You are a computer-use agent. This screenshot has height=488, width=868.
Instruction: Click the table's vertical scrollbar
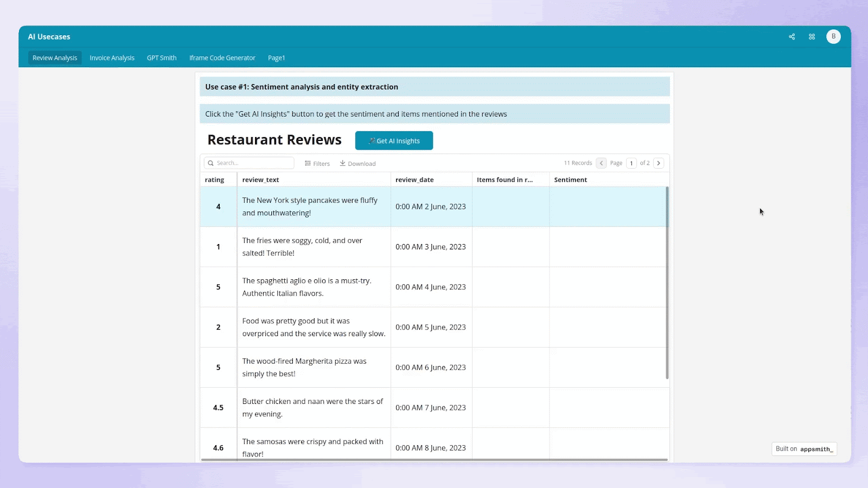click(x=667, y=282)
